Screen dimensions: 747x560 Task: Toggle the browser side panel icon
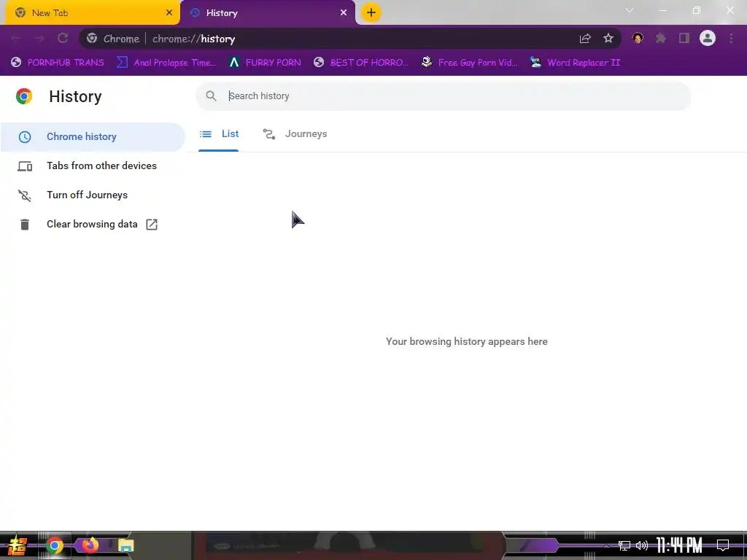pyautogui.click(x=684, y=38)
